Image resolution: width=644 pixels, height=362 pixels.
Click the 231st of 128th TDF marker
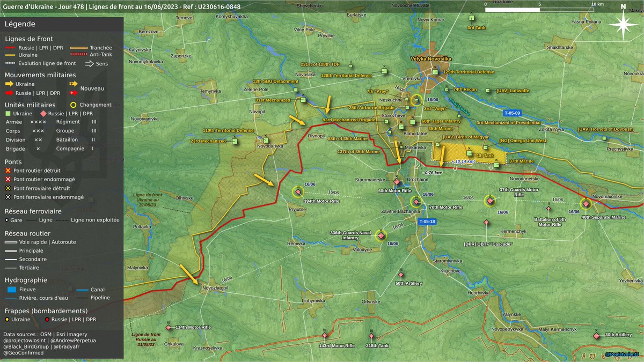(x=350, y=65)
